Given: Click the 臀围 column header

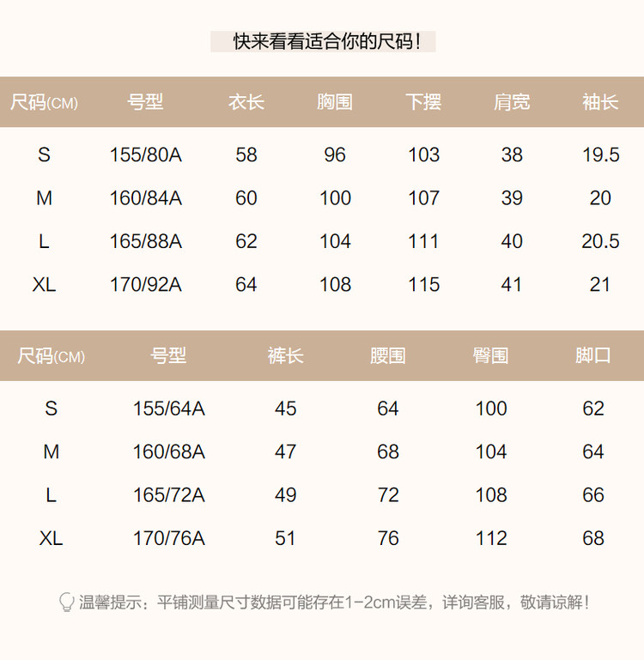Looking at the screenshot, I should 491,355.
